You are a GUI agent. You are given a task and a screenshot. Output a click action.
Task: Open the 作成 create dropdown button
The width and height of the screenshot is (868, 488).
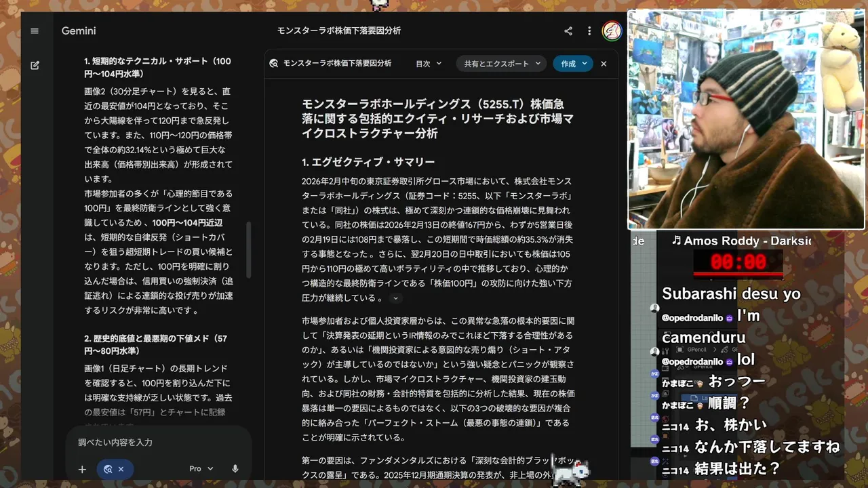coord(574,64)
